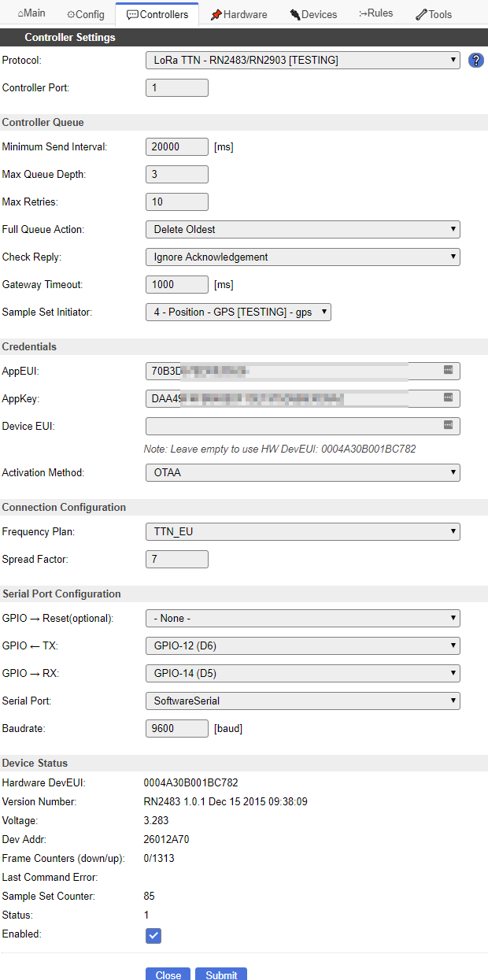Go to the Hardware tab
This screenshot has height=980, width=488.
pos(238,14)
